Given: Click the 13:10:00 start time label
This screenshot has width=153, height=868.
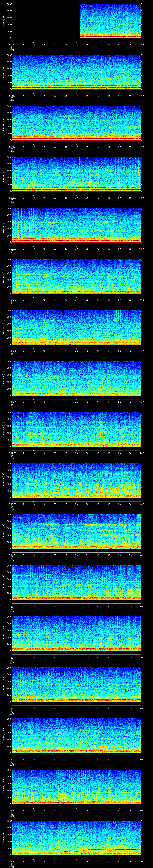Looking at the screenshot, I should point(12,351).
